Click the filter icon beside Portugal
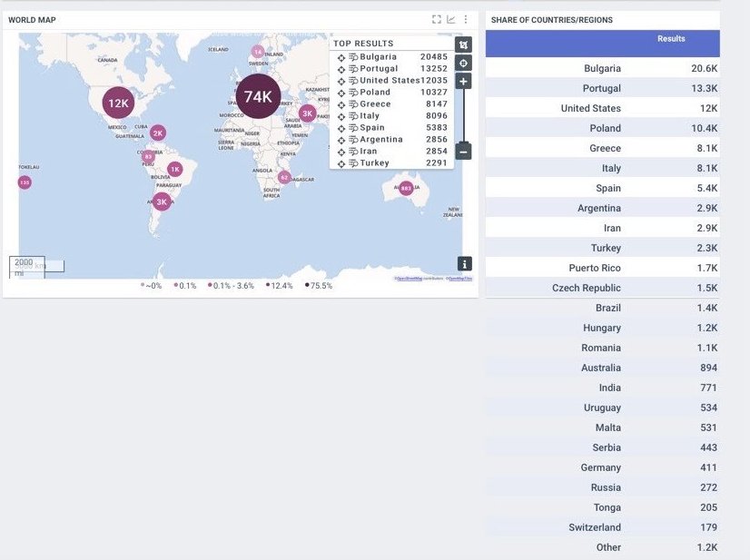This screenshot has height=560, width=750. pyautogui.click(x=353, y=69)
